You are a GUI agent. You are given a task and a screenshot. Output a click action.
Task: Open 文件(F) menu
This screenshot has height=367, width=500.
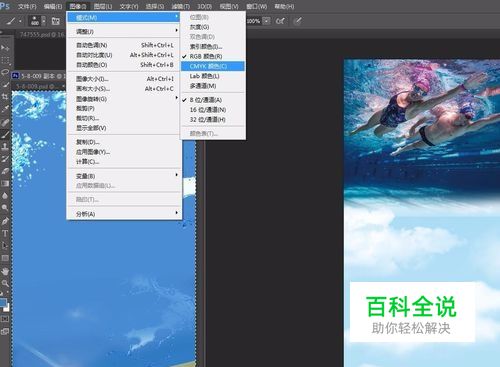tap(27, 6)
